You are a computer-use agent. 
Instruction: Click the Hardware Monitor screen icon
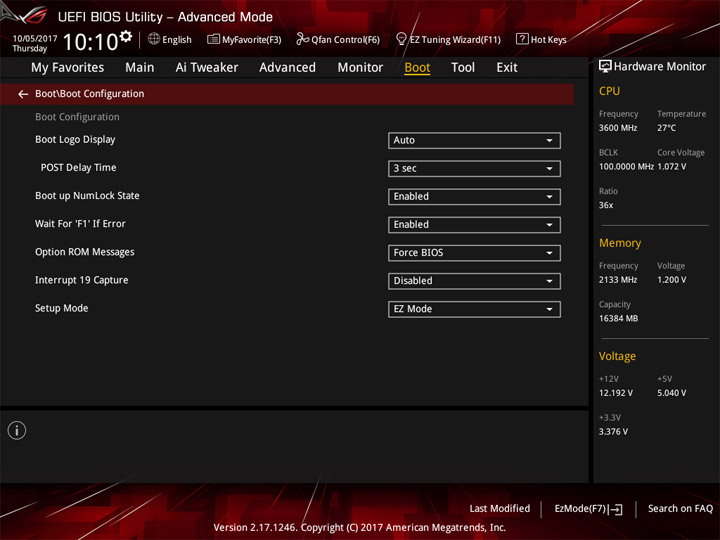click(x=605, y=67)
